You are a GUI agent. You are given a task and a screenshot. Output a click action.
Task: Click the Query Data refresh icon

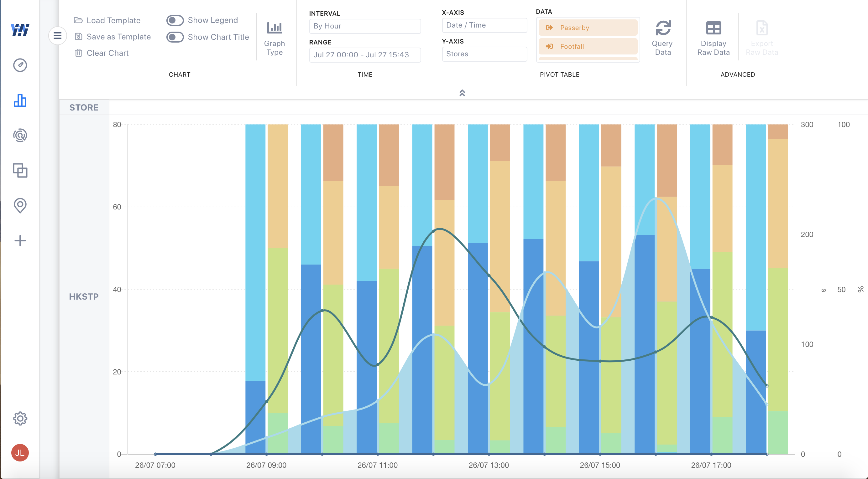(663, 28)
